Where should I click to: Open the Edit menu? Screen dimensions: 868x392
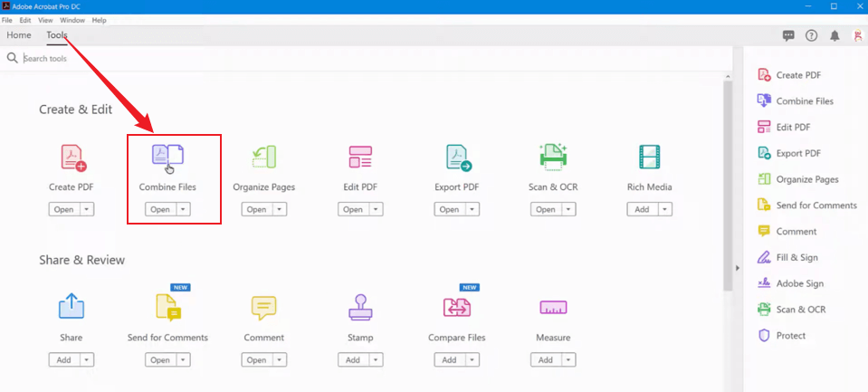[25, 20]
